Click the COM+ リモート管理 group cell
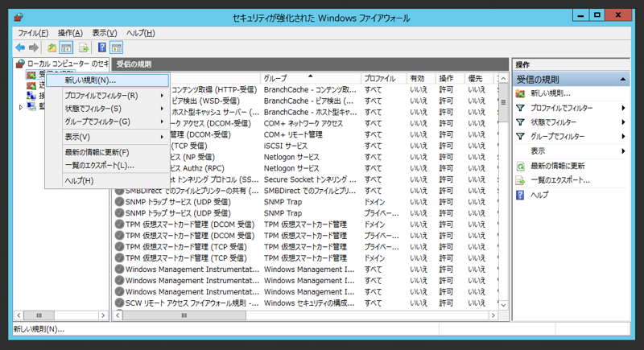This screenshot has height=350, width=644. tap(293, 134)
